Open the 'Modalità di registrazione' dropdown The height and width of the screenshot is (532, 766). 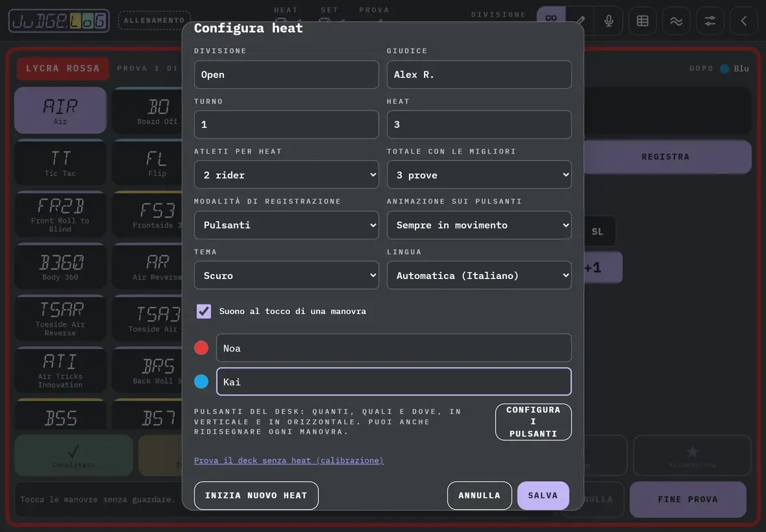pos(286,225)
